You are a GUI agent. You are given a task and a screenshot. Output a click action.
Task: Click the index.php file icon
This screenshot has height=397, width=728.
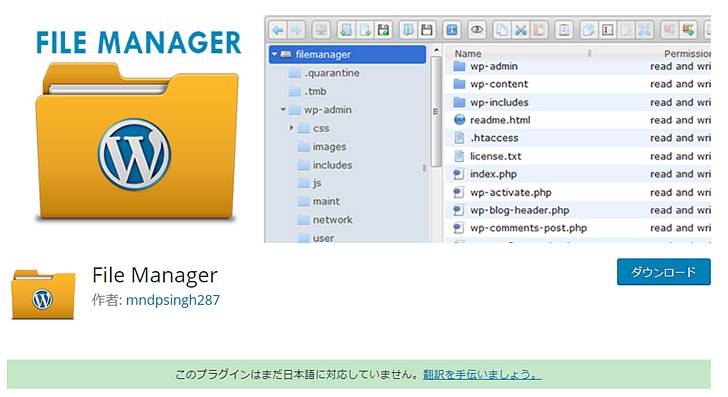tap(459, 174)
